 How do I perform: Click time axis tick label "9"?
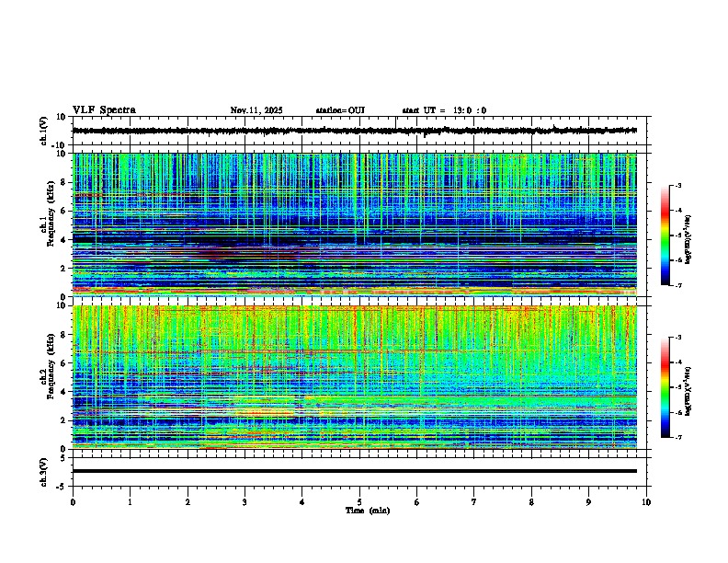point(588,502)
